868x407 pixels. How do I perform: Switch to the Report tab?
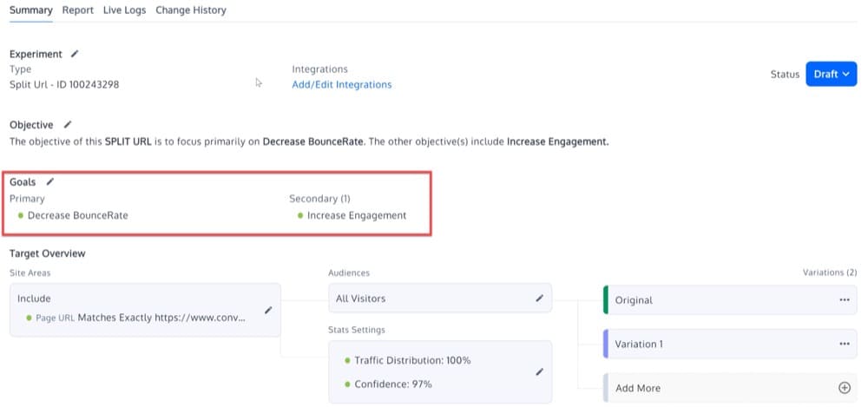pos(77,10)
